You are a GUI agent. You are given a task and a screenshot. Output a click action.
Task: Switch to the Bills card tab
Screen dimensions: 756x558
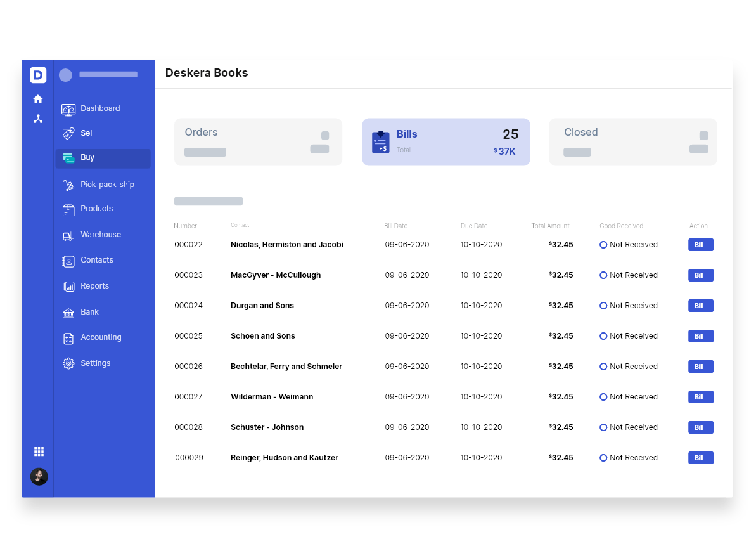[x=446, y=142]
